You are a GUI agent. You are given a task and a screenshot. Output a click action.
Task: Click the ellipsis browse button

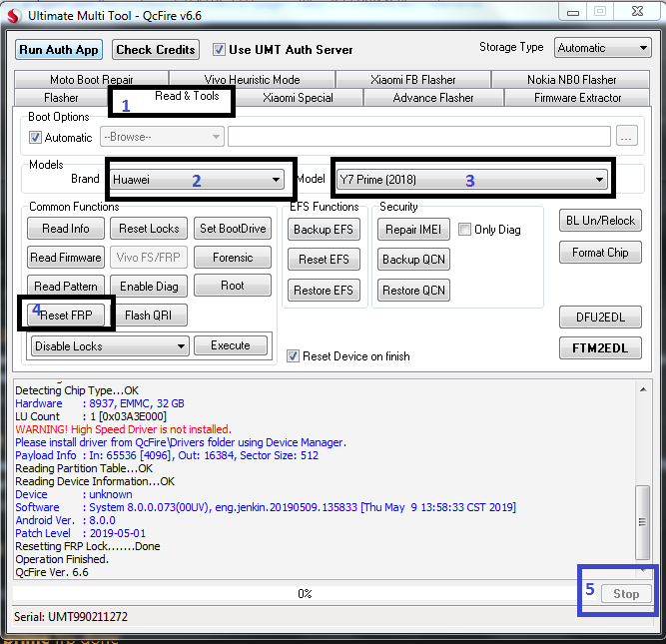[626, 136]
